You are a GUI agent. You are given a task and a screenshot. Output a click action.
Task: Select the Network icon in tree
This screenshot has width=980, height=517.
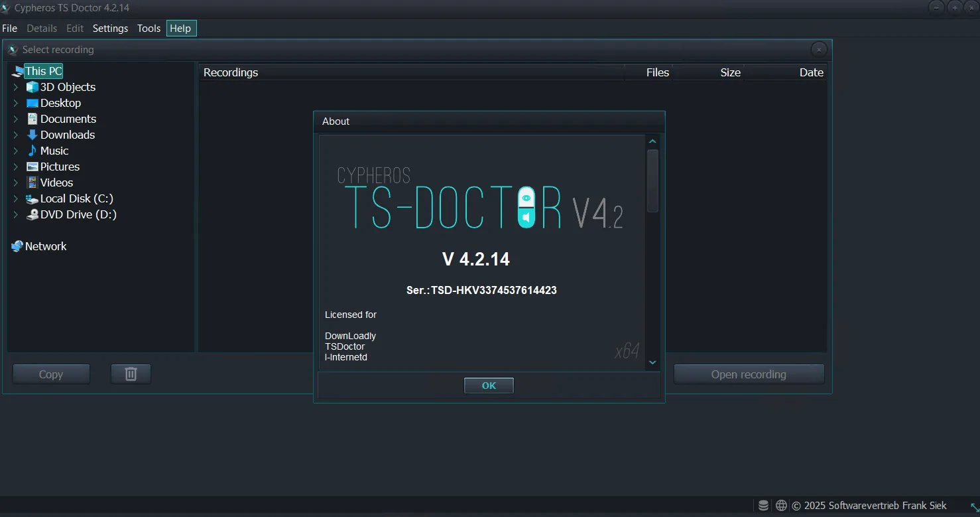(x=17, y=246)
